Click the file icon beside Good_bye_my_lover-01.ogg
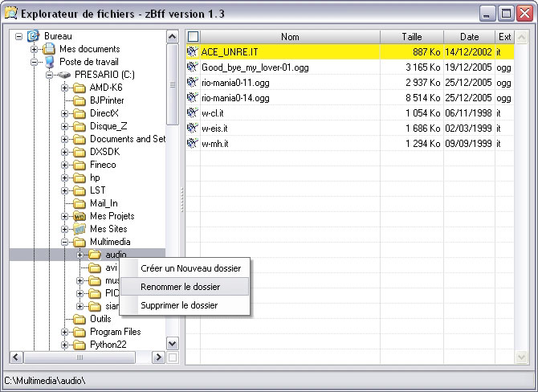 point(193,67)
